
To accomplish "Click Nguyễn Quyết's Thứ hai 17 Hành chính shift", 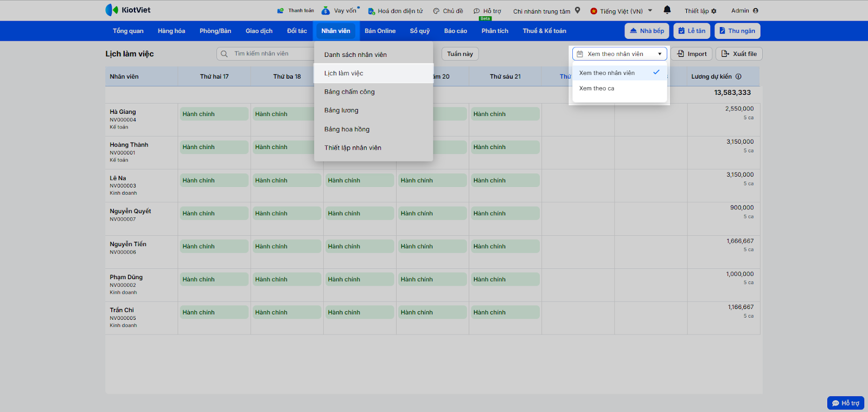I will point(214,214).
